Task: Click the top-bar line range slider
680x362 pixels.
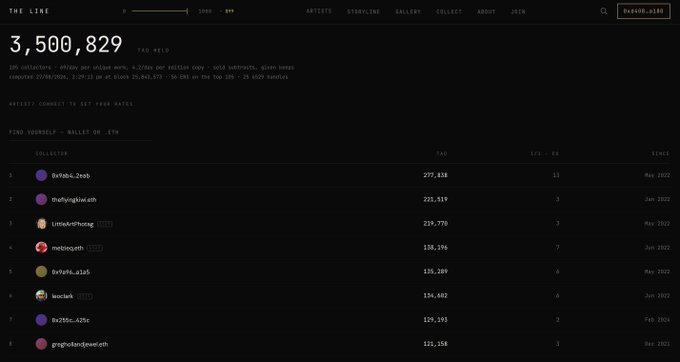Action: point(160,11)
